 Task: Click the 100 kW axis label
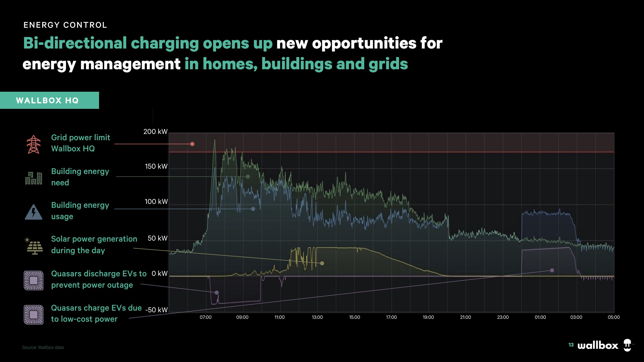[x=156, y=202]
